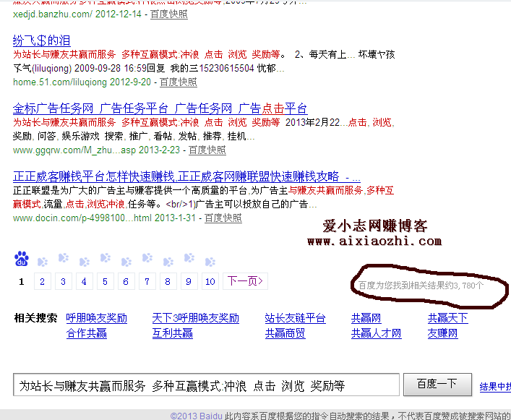The height and width of the screenshot is (420, 511).
Task: Select related search 合作共赢
Action: (86, 333)
